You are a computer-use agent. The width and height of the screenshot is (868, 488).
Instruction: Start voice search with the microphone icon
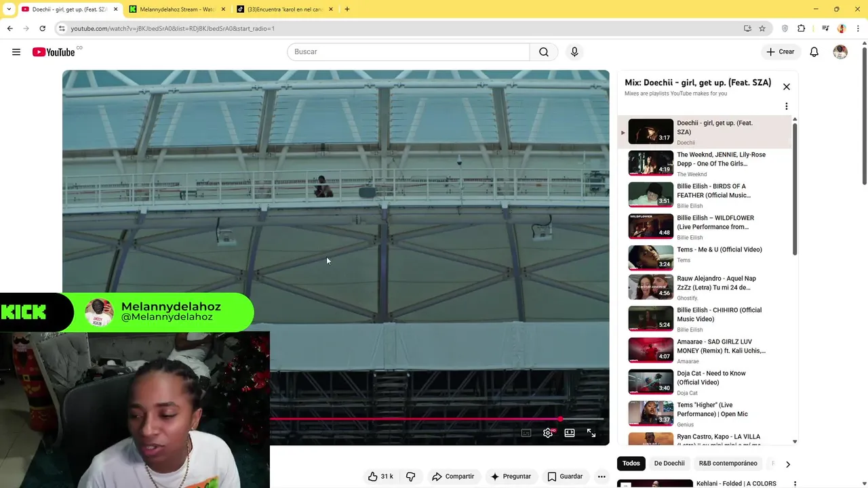click(574, 52)
